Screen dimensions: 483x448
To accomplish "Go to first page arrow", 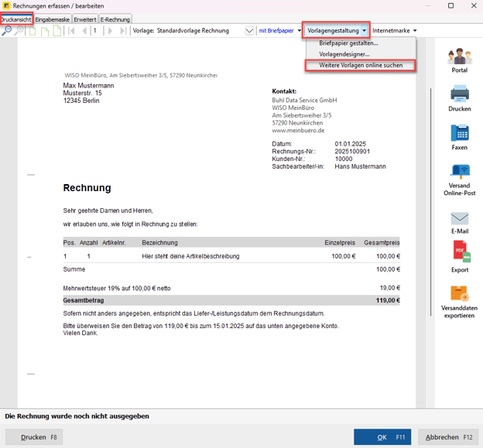I will (x=71, y=31).
